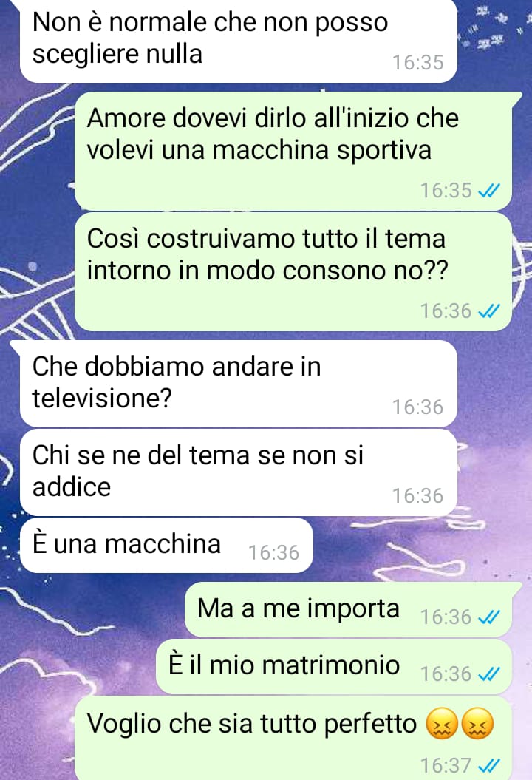Select the 'Amore dovevi dirlo all'inizio' message bubble
This screenshot has width=532, height=780.
tap(293, 151)
